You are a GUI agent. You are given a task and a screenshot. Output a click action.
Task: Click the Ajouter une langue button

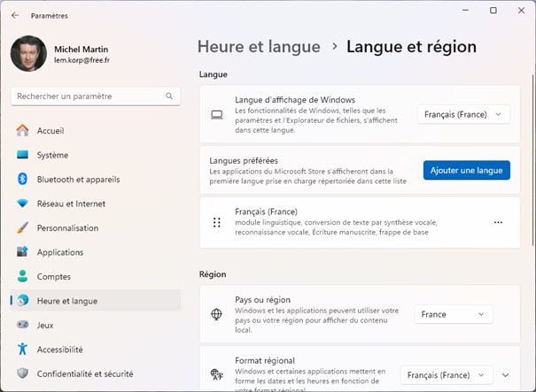pos(466,170)
